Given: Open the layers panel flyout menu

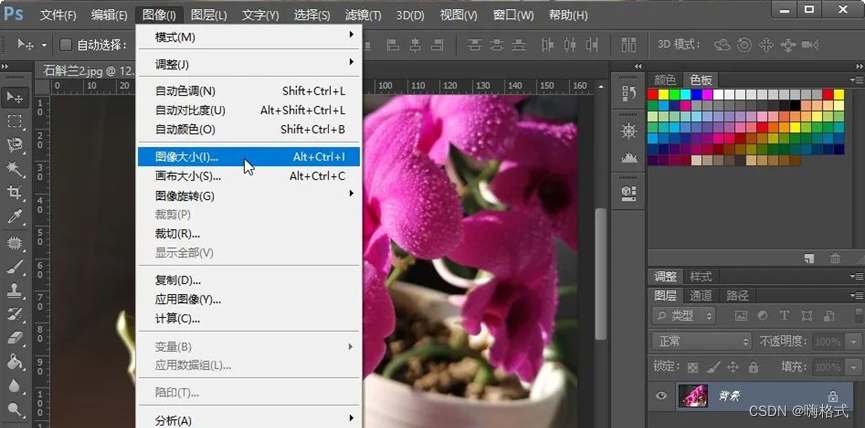Looking at the screenshot, I should click(858, 296).
